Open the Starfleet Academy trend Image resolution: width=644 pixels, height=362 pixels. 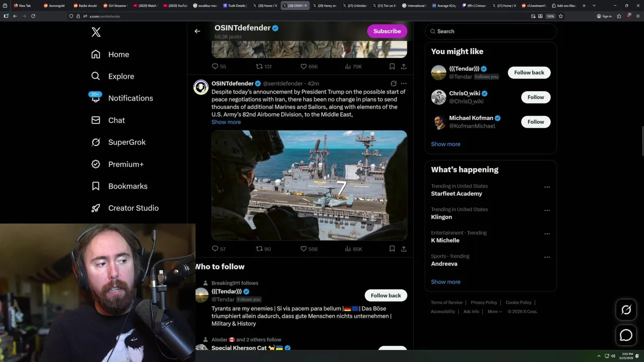pyautogui.click(x=456, y=194)
